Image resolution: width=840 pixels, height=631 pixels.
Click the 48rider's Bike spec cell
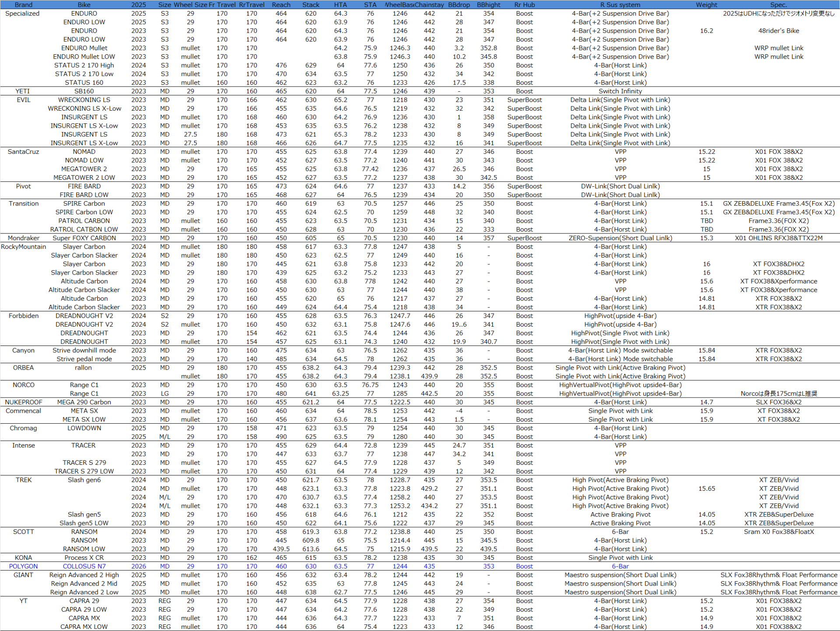click(x=778, y=31)
